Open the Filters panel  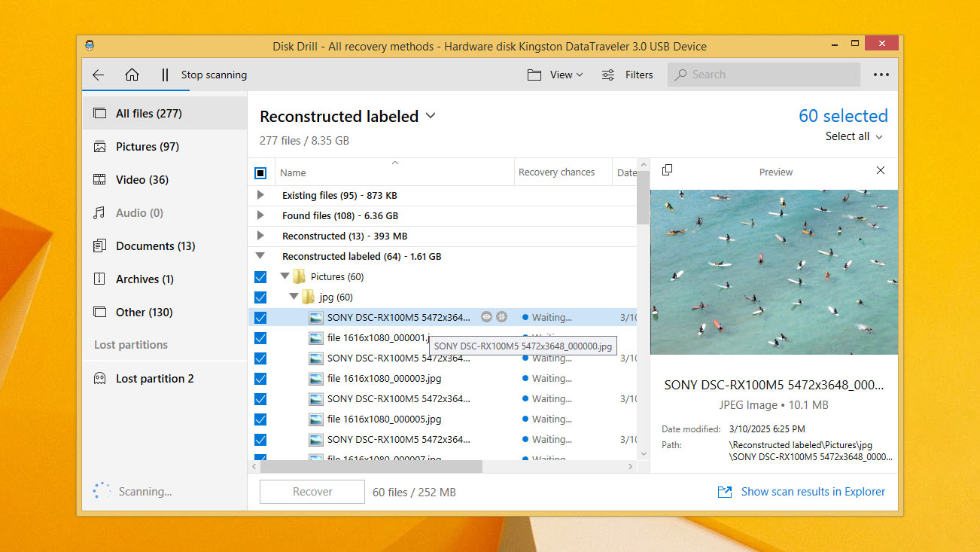[x=627, y=75]
